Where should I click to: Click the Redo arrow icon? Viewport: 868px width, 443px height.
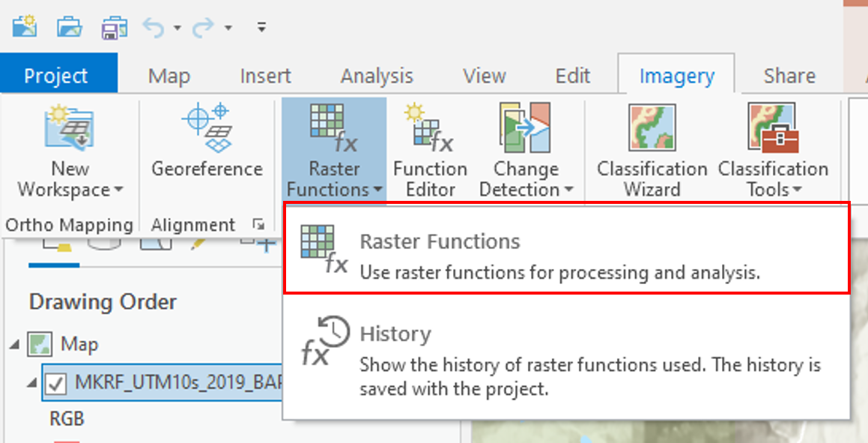[203, 28]
